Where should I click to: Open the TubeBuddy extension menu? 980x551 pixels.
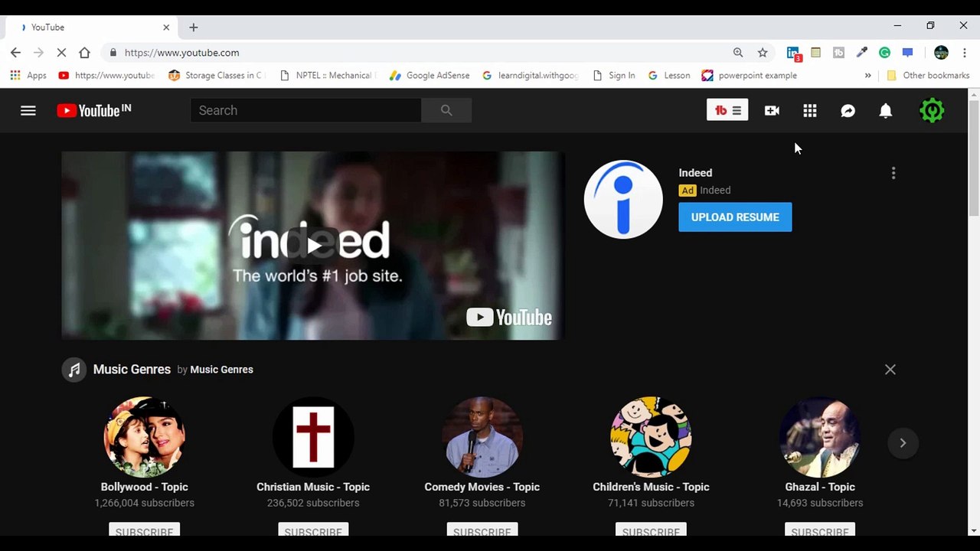click(x=727, y=110)
